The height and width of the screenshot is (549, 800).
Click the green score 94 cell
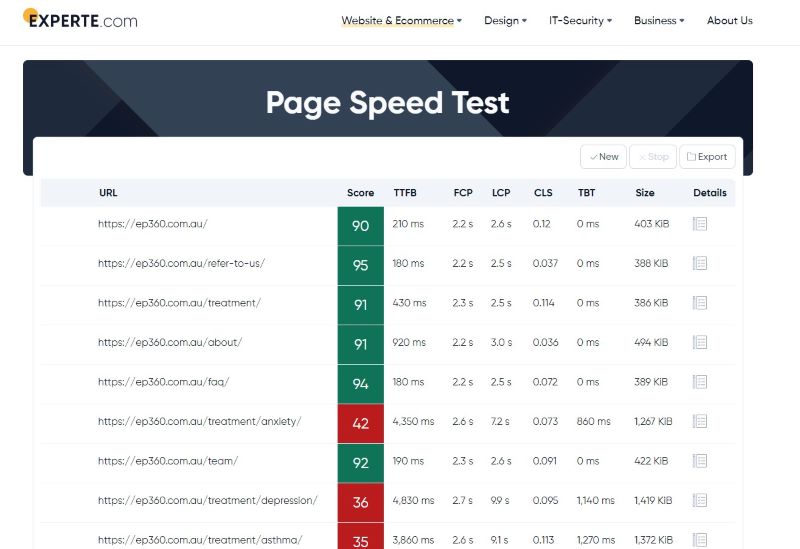click(x=360, y=384)
